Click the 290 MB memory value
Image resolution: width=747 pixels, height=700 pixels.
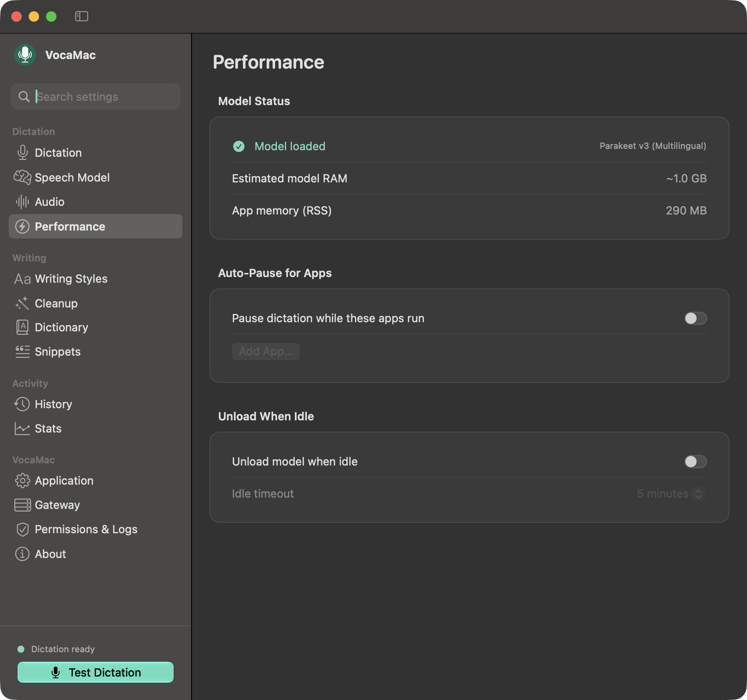(686, 211)
